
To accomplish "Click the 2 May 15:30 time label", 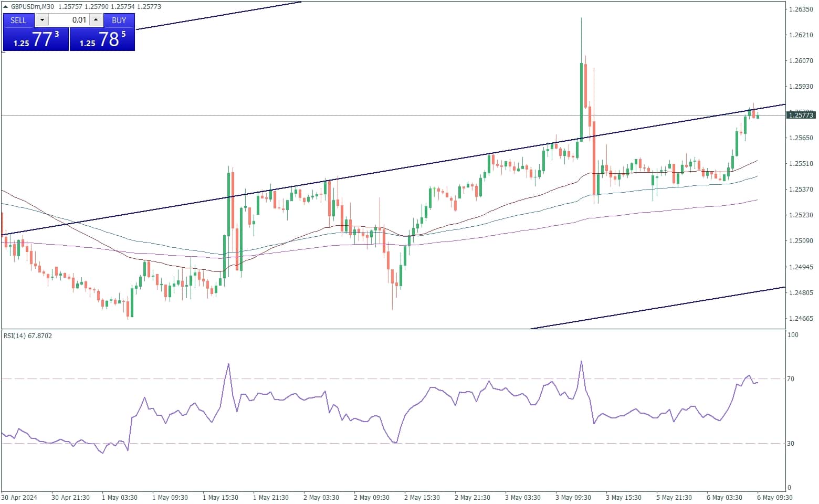I will point(422,498).
